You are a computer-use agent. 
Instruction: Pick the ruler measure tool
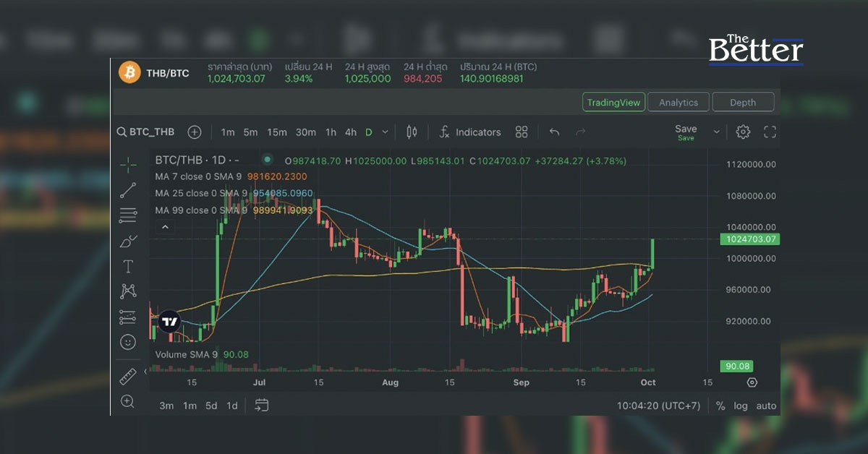pyautogui.click(x=128, y=377)
